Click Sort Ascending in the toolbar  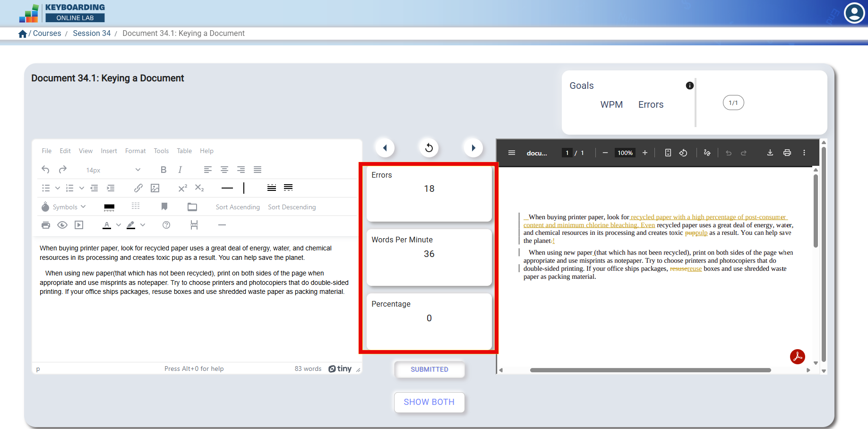click(238, 206)
